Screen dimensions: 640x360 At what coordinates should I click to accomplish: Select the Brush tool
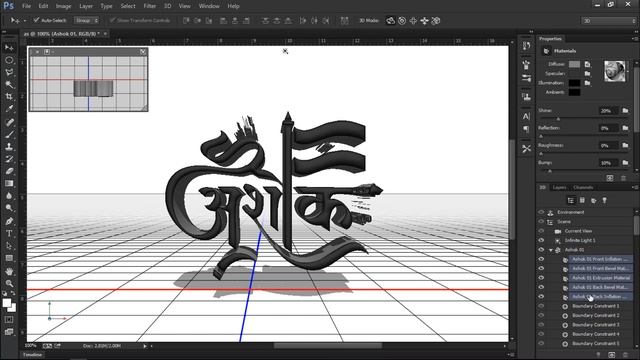(x=9, y=134)
